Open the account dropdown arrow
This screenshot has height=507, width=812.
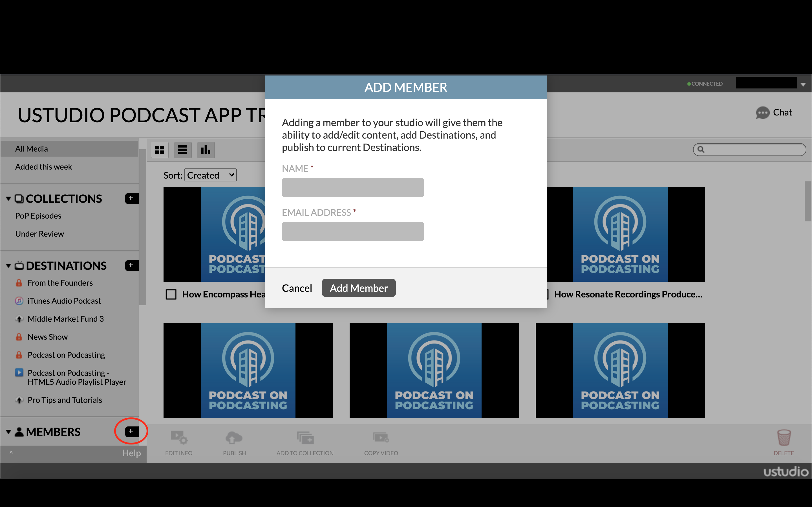(x=803, y=84)
